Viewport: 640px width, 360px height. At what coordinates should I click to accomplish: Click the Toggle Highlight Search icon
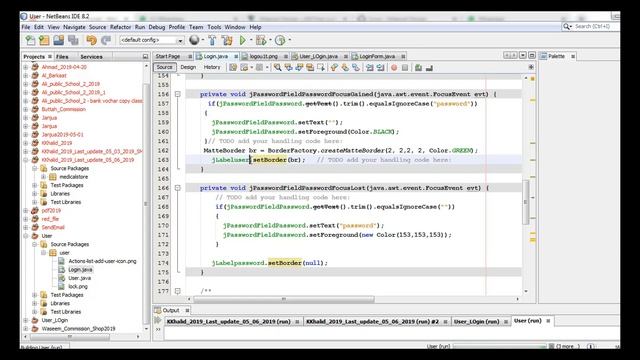click(x=310, y=67)
